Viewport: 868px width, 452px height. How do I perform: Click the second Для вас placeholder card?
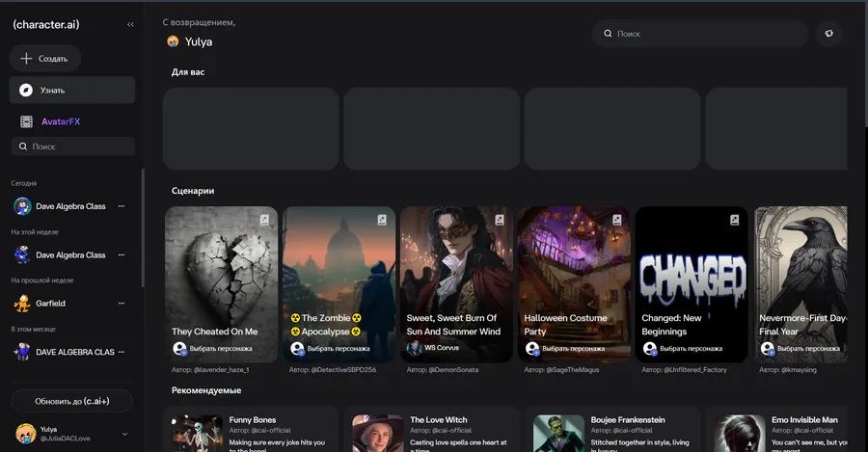click(x=431, y=128)
